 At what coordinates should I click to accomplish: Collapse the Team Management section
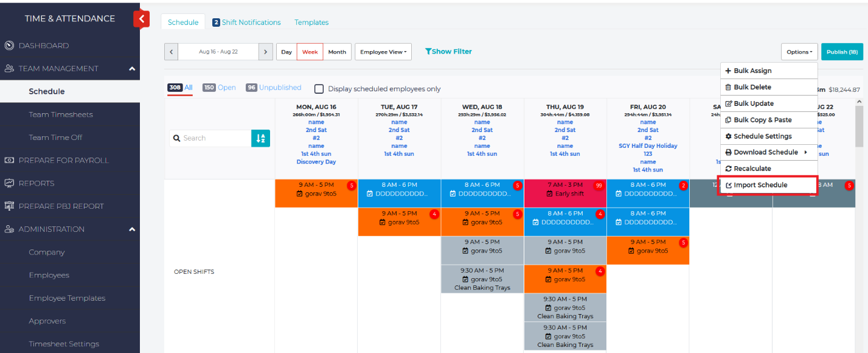(132, 69)
